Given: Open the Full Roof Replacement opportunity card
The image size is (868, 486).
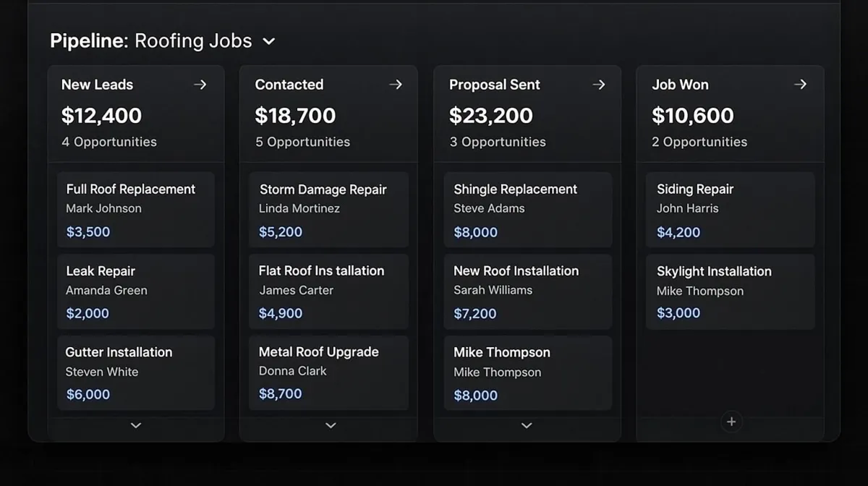Looking at the screenshot, I should tap(136, 210).
